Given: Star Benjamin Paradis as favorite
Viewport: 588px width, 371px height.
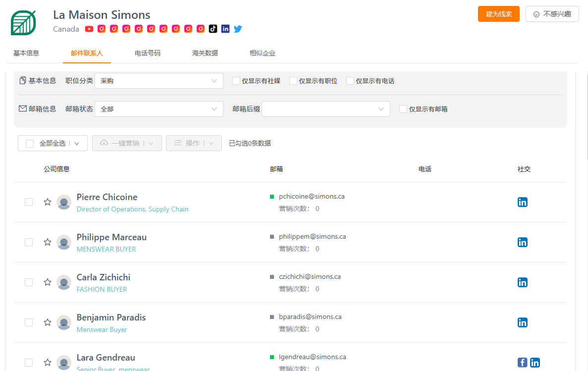Looking at the screenshot, I should coord(47,322).
